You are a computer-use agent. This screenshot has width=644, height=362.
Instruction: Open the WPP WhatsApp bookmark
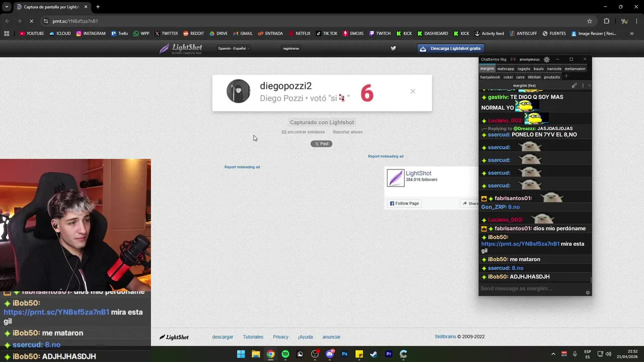coord(141,34)
